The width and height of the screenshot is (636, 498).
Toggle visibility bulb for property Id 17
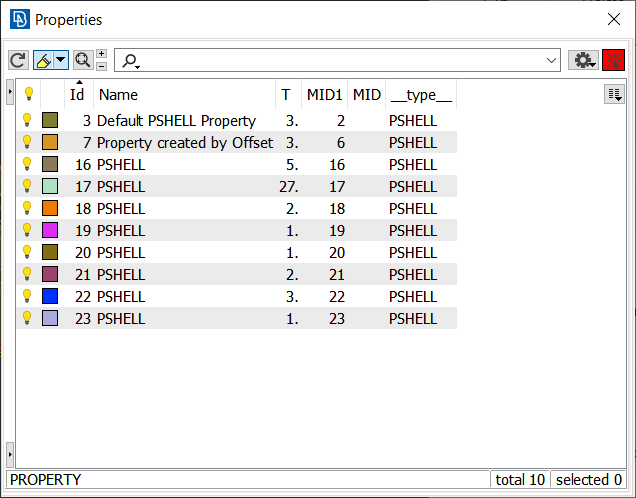(28, 186)
